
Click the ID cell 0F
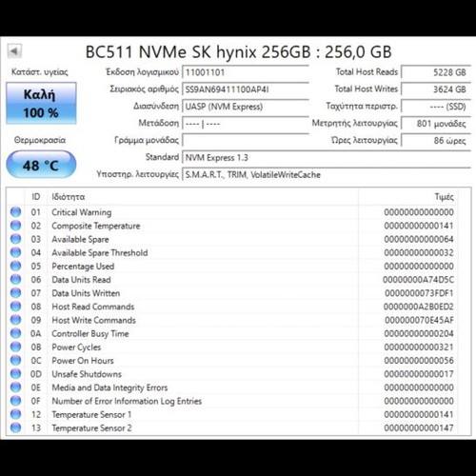35,401
